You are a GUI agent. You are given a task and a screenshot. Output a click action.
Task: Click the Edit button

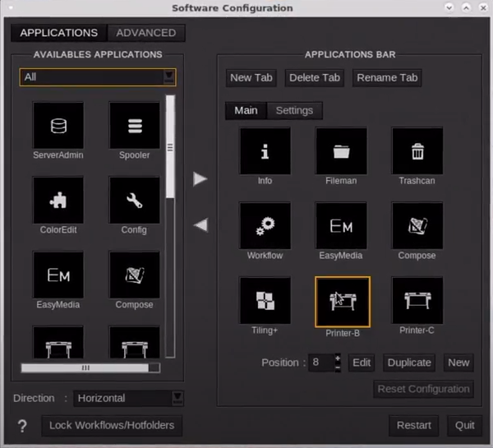(362, 363)
